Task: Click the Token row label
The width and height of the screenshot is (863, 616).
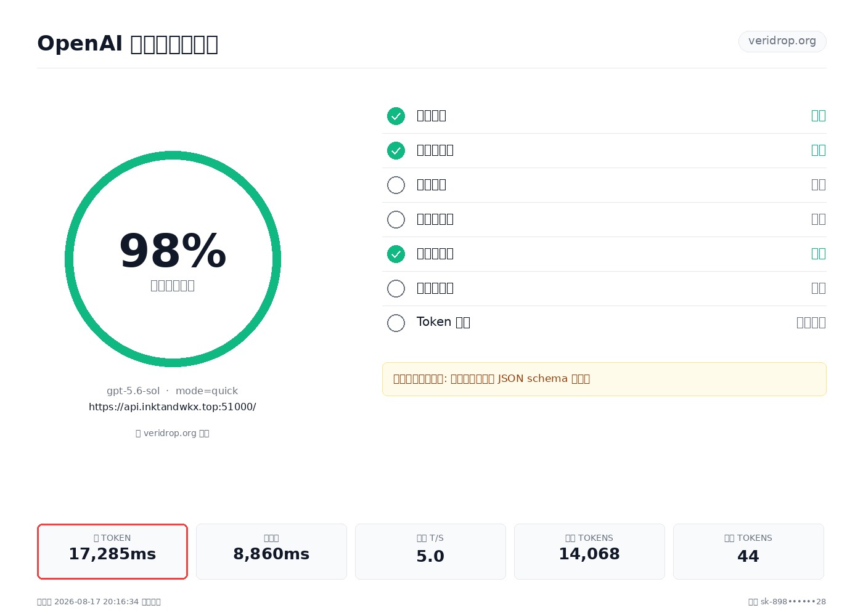Action: point(443,322)
